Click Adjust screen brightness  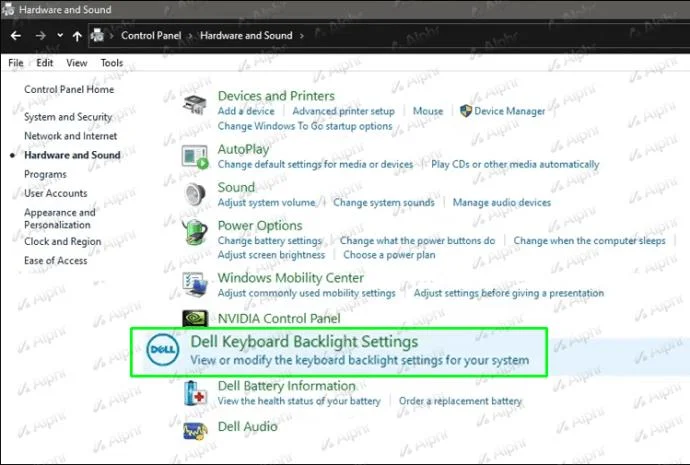(271, 255)
